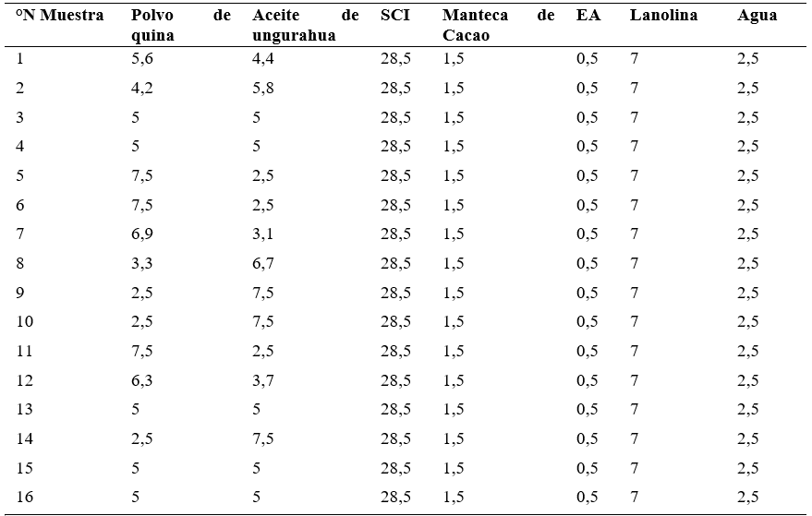Click the "Manteca de Cacao" header
Screen dimensions: 812x516
click(x=498, y=25)
